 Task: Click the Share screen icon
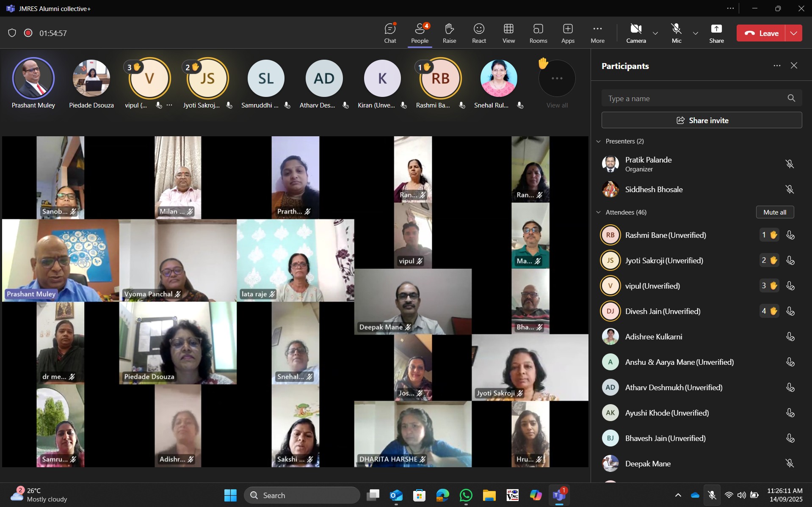pyautogui.click(x=716, y=33)
